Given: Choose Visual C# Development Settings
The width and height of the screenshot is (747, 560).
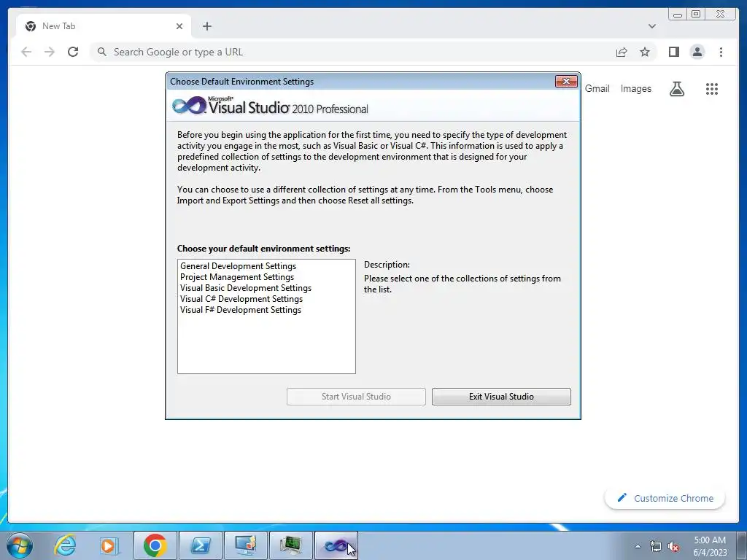Looking at the screenshot, I should [241, 299].
